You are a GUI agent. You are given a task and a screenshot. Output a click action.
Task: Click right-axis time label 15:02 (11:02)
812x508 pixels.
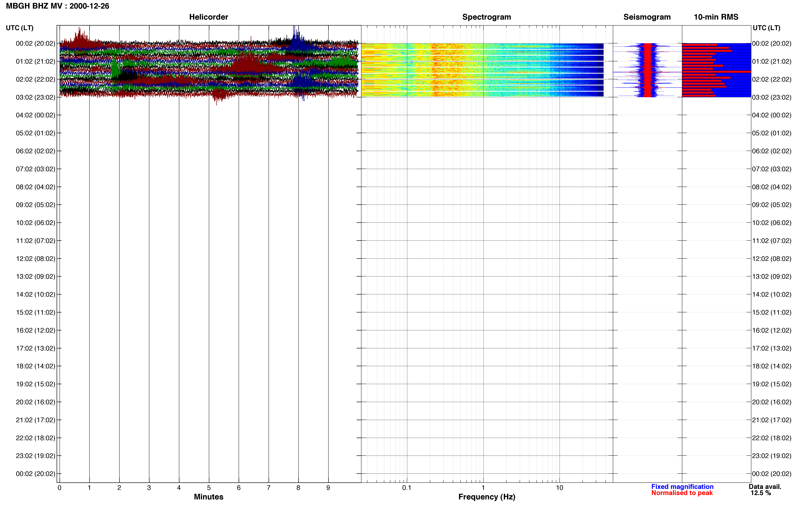(x=772, y=312)
